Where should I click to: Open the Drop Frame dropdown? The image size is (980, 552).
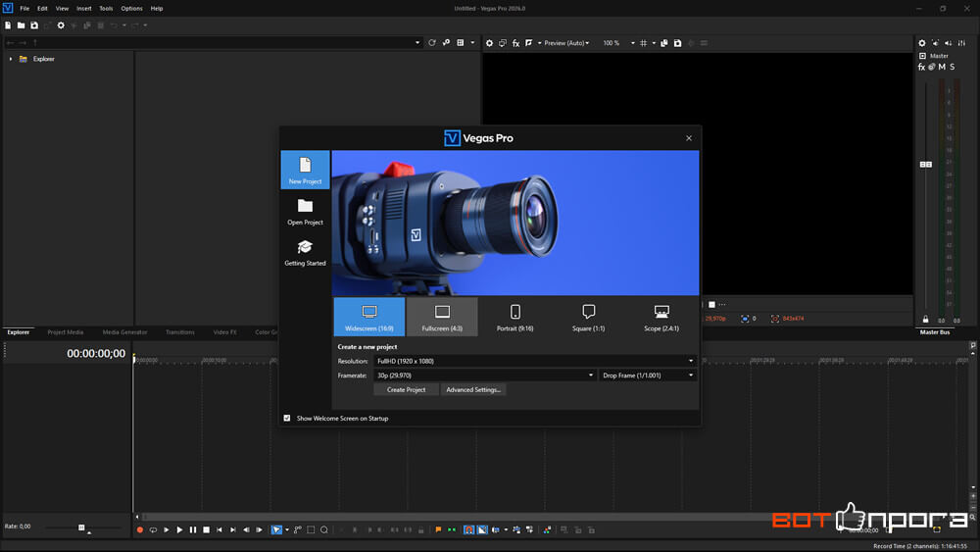(648, 376)
